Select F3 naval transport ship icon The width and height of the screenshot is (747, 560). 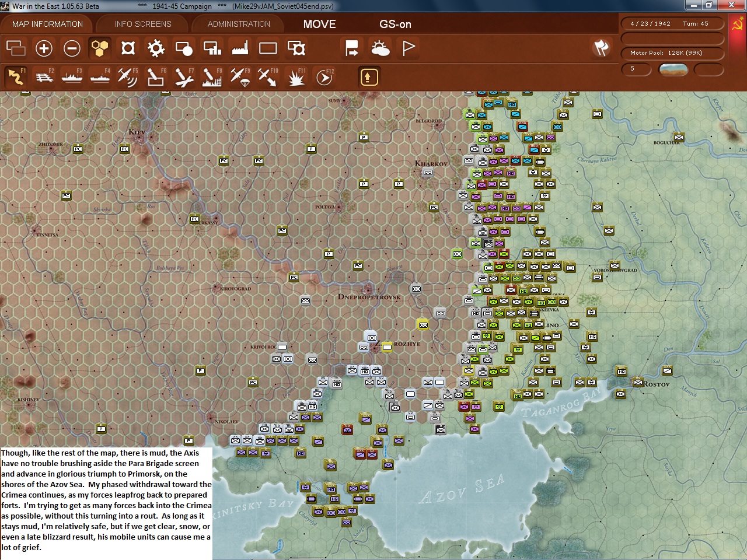72,76
